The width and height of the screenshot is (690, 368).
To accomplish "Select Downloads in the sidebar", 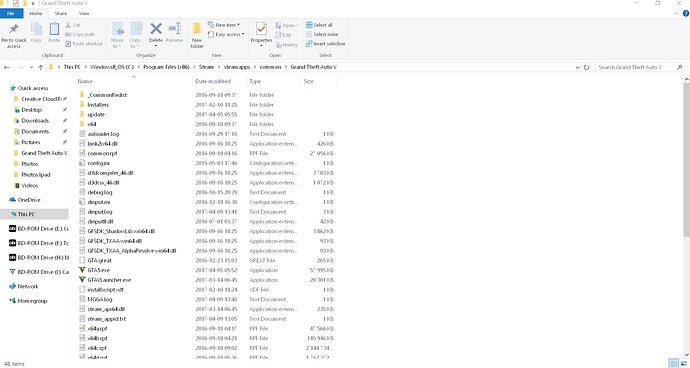I will (35, 121).
